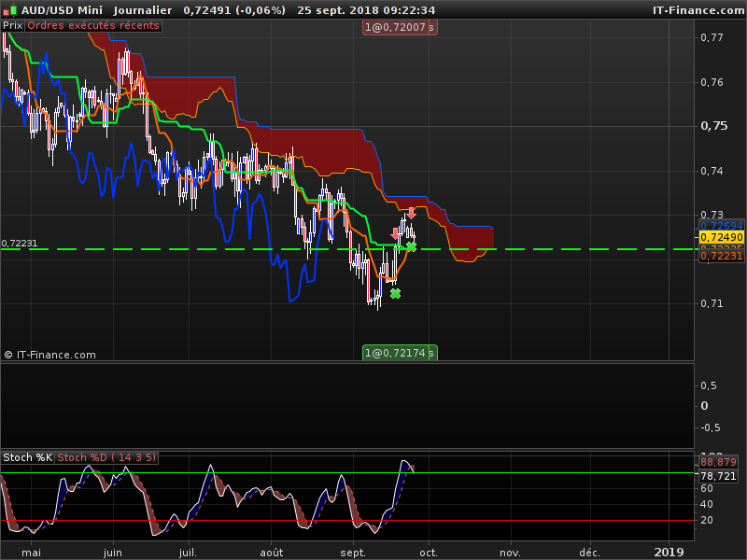Click the green overbought line in stochastic panel

(346, 473)
